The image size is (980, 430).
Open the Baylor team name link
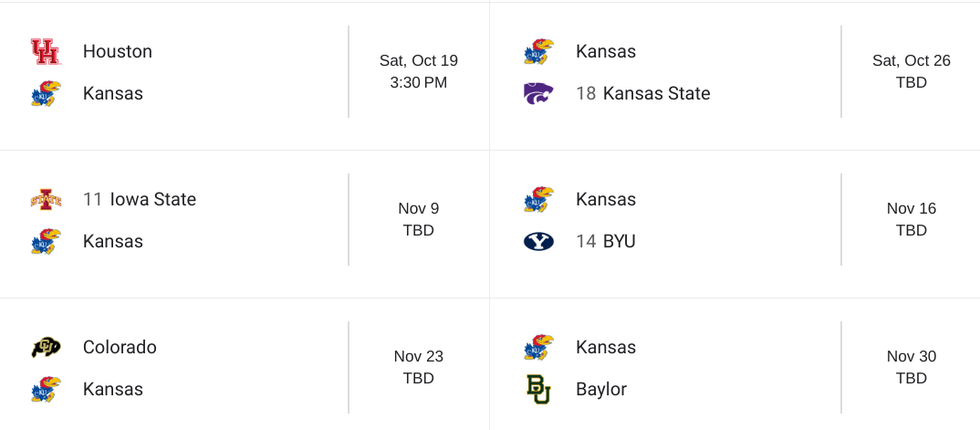(x=601, y=390)
